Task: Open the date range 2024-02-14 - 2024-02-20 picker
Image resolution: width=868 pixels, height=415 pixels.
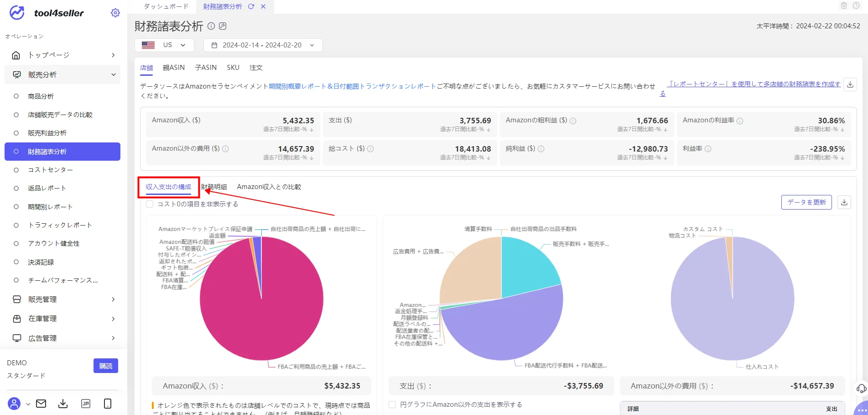Action: [x=263, y=45]
